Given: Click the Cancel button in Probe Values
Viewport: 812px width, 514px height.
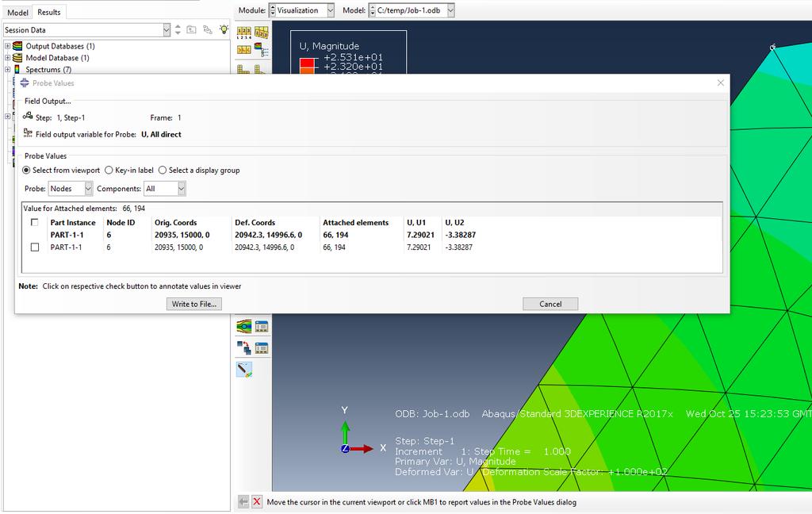Looking at the screenshot, I should tap(550, 304).
